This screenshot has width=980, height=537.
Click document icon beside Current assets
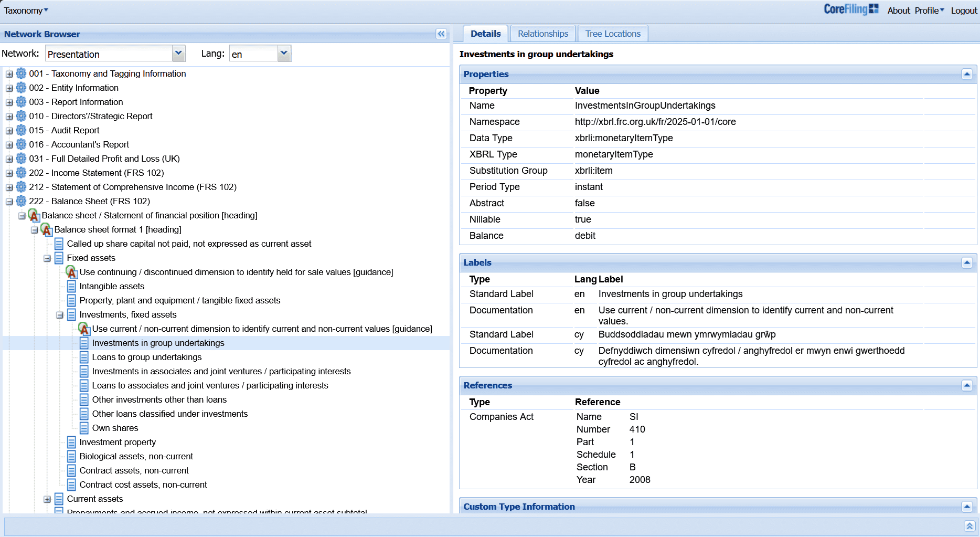tap(59, 499)
